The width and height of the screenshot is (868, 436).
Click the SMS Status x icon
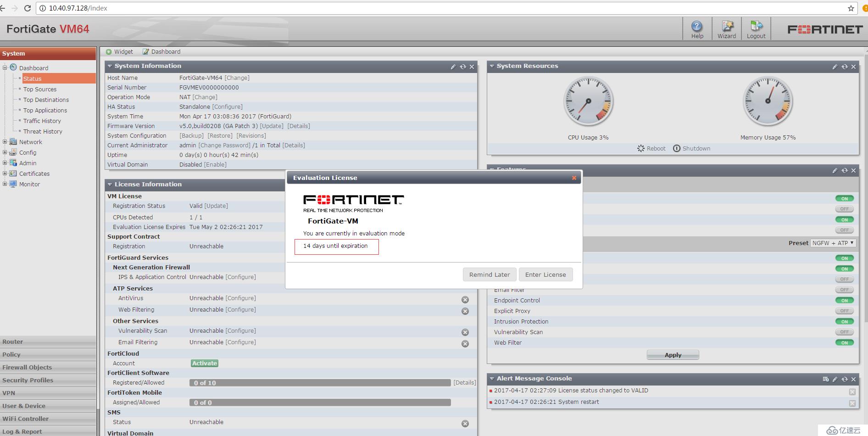(465, 424)
